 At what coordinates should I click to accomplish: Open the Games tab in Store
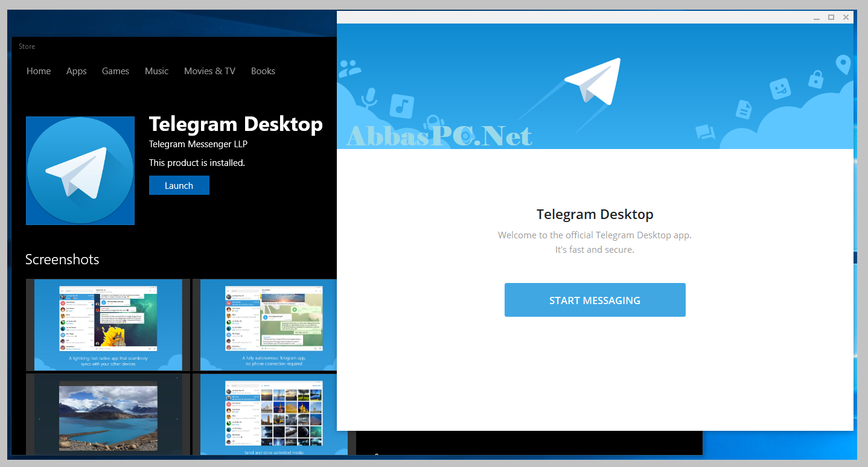pos(115,71)
